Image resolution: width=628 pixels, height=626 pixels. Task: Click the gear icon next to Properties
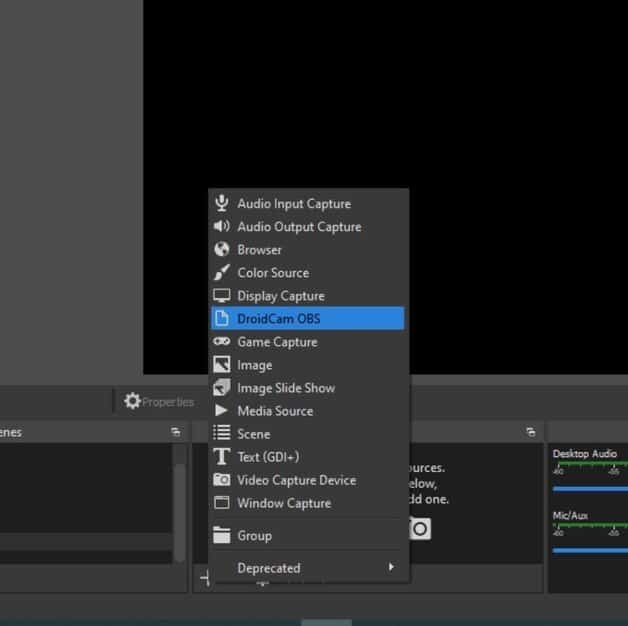tap(132, 401)
